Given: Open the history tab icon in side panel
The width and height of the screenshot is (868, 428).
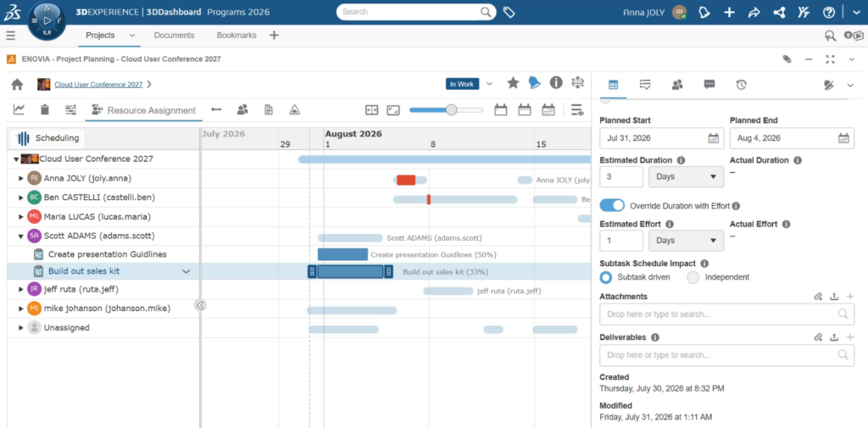Looking at the screenshot, I should click(741, 84).
